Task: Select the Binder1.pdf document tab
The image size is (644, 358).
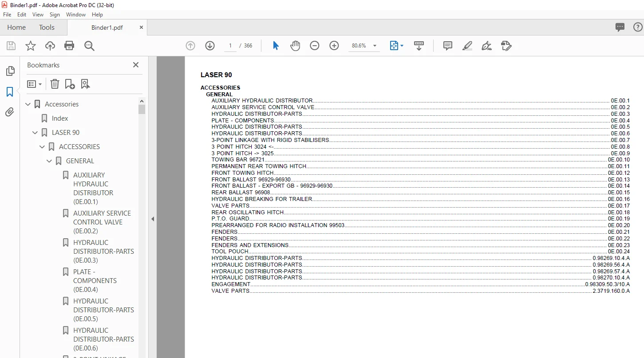Action: 107,28
